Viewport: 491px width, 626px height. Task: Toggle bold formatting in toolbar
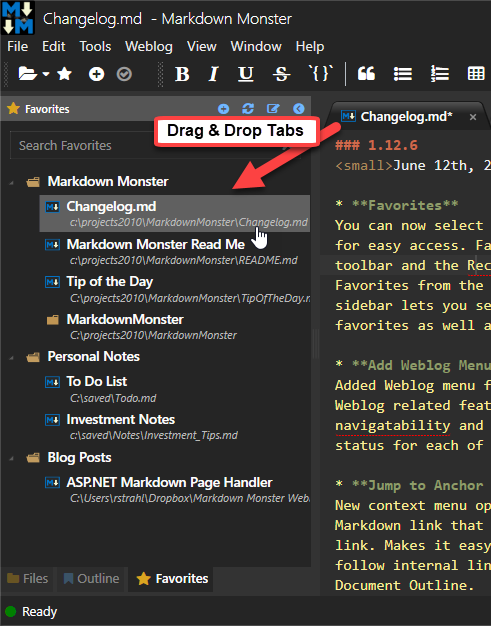coord(182,74)
